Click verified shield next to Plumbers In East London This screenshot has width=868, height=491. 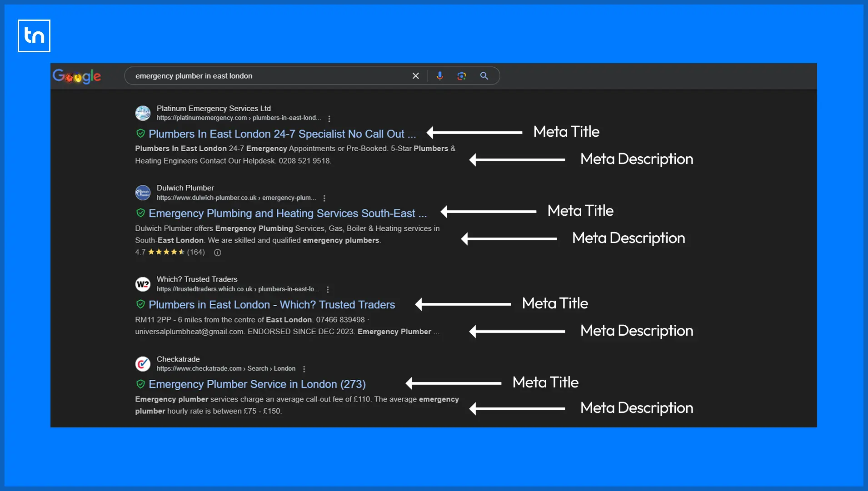coord(140,134)
